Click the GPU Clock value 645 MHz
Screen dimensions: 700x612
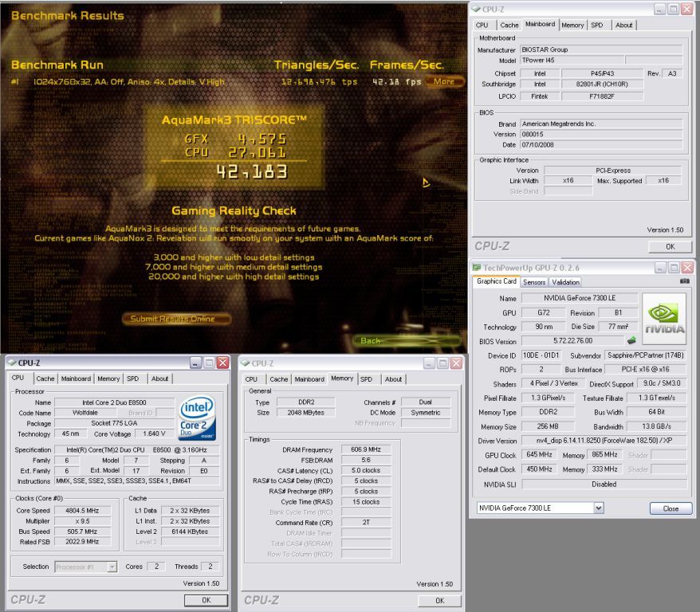539,454
